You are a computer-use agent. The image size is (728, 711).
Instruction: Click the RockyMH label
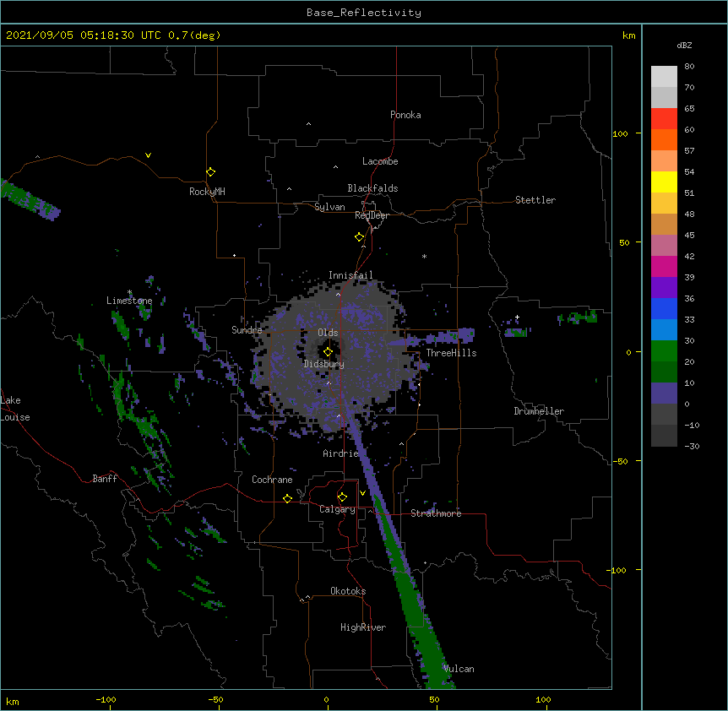point(207,192)
